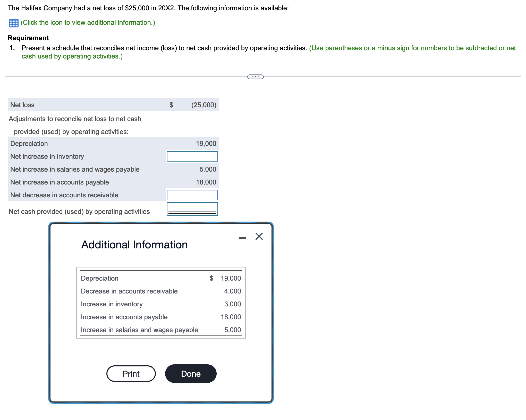Select the Increase in accounts payable 18,000 line
This screenshot has width=526, height=420.
[161, 317]
